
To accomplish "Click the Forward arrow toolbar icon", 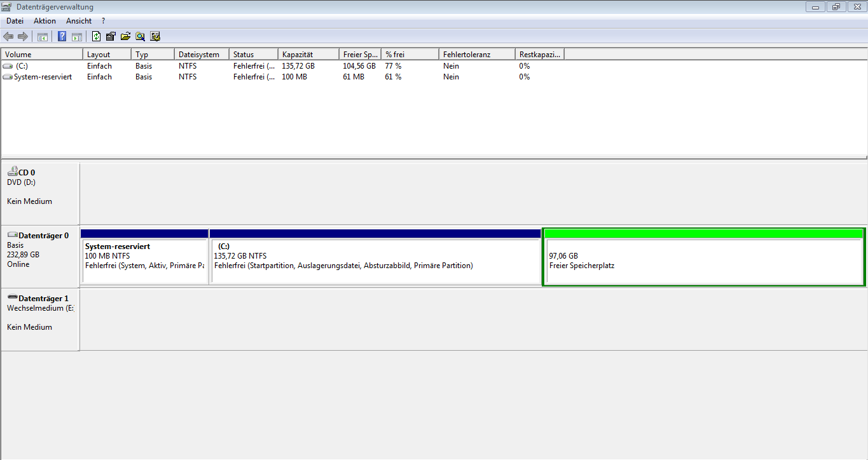I will (x=23, y=36).
